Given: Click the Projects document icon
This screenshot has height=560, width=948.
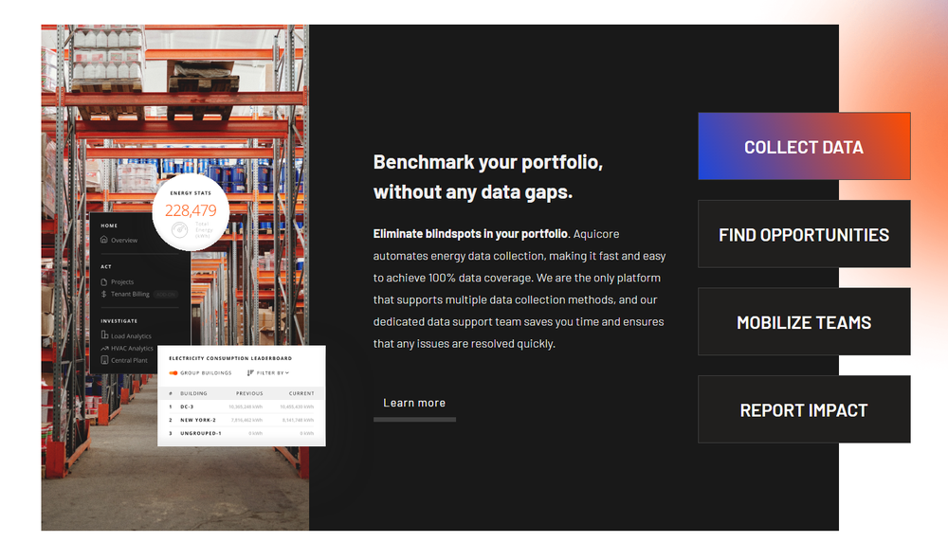Looking at the screenshot, I should (104, 282).
